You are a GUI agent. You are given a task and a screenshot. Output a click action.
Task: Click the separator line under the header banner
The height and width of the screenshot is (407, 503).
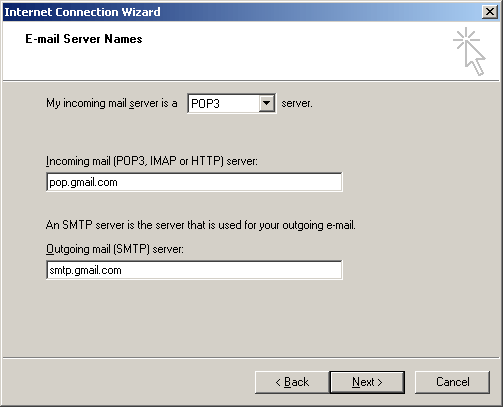point(251,80)
